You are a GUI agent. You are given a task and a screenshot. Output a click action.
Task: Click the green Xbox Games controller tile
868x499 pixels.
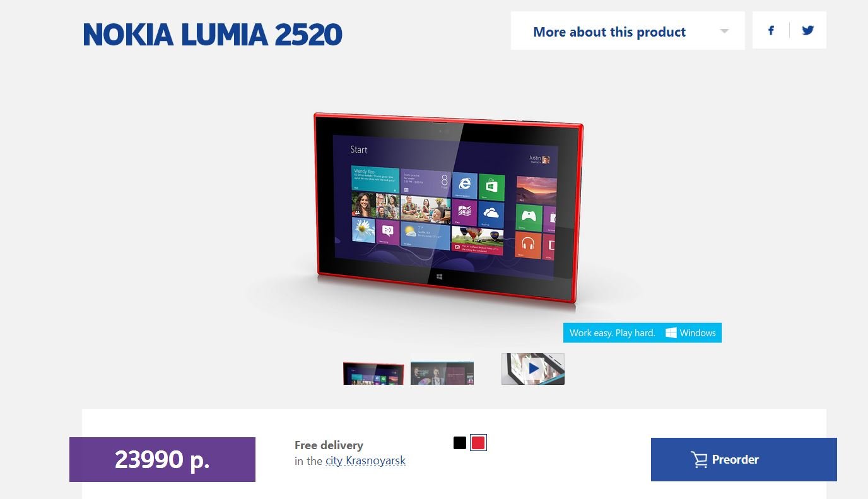point(529,217)
